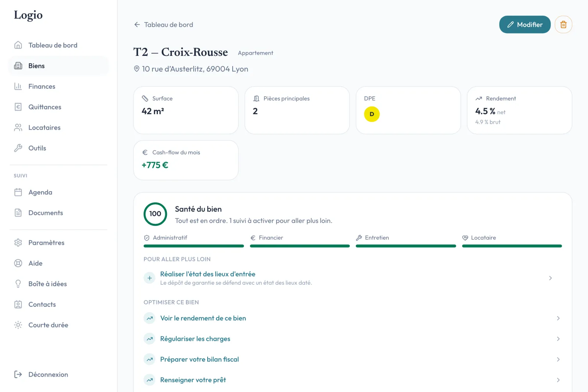Image resolution: width=588 pixels, height=392 pixels.
Task: Click the trash delete icon button
Action: tap(563, 25)
